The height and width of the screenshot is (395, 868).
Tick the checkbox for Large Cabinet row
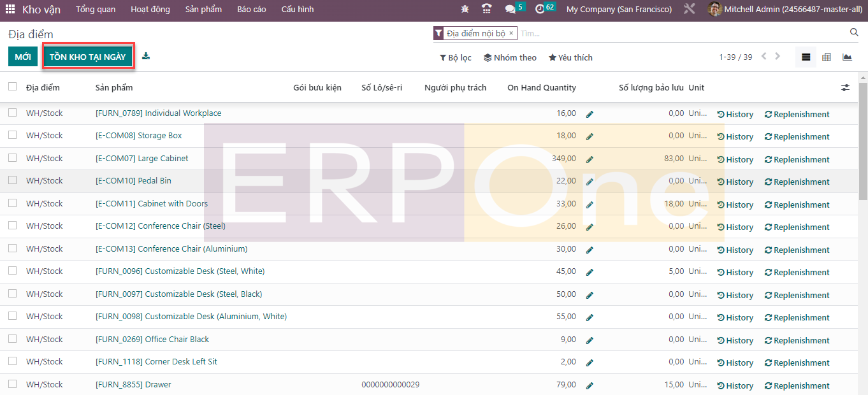coord(13,158)
